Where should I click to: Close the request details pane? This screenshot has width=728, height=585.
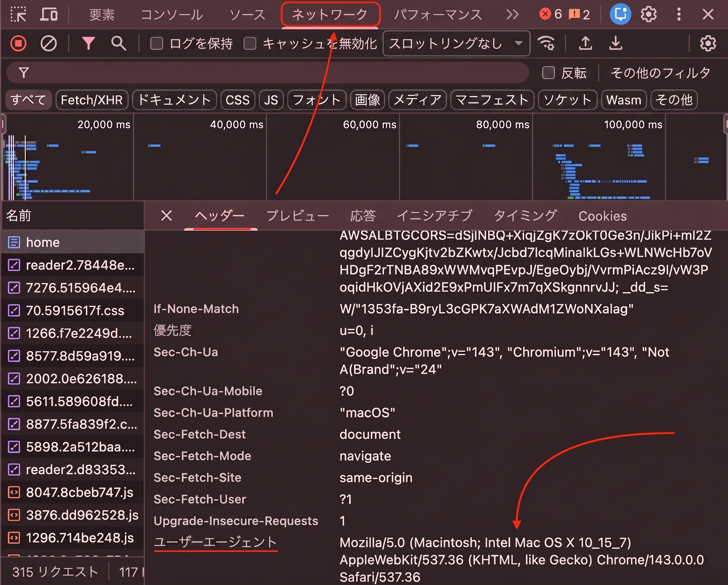(166, 215)
